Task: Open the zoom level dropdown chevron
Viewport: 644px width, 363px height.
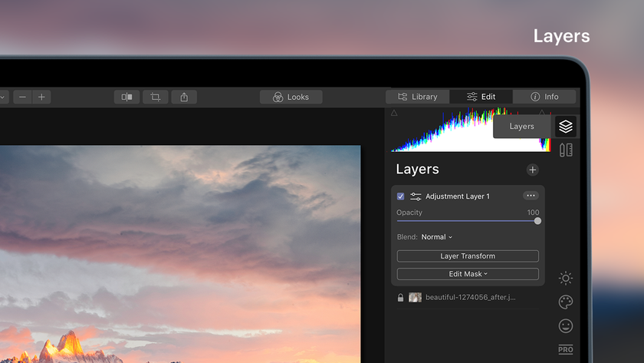Action: (2, 97)
